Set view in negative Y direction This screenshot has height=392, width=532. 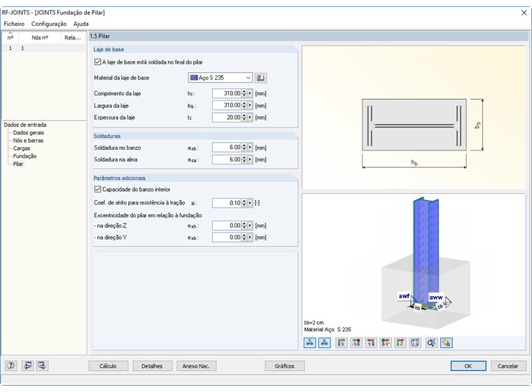point(386,343)
